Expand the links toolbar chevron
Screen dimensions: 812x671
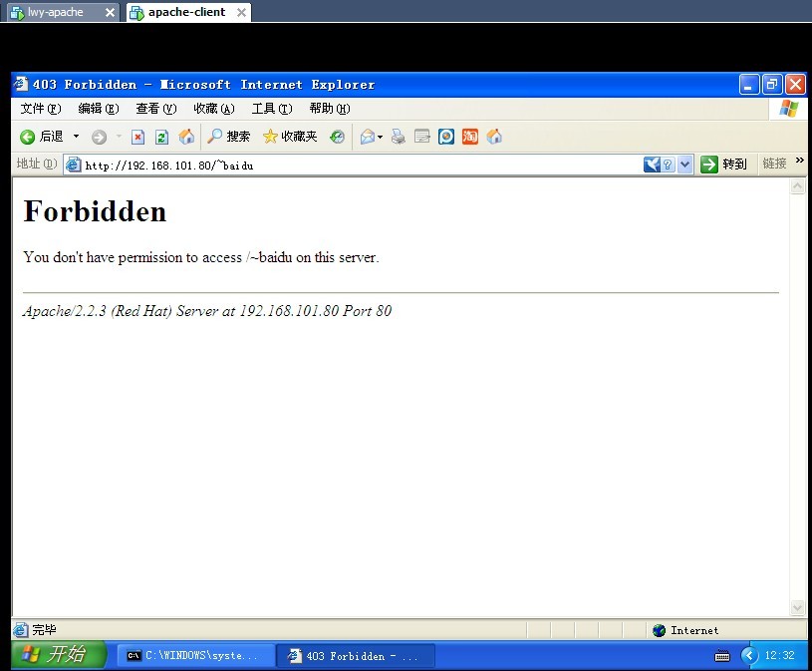[800, 161]
